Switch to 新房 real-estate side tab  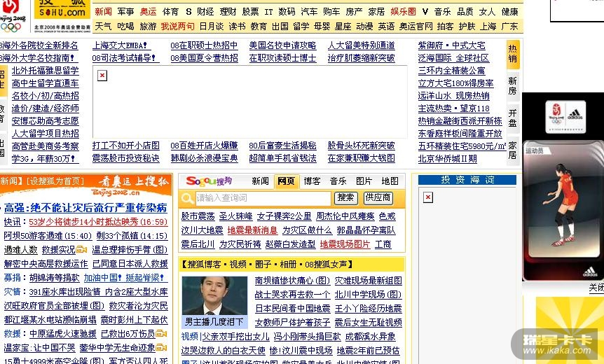tap(513, 86)
